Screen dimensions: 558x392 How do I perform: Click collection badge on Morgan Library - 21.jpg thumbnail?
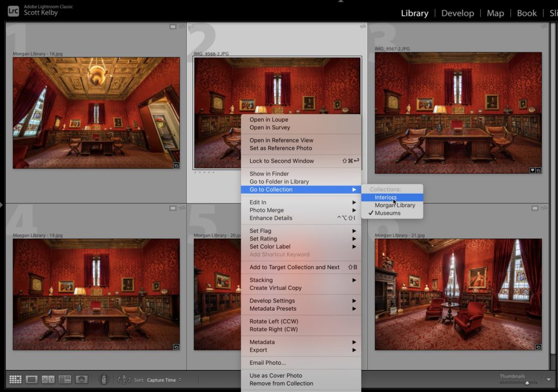click(x=538, y=347)
